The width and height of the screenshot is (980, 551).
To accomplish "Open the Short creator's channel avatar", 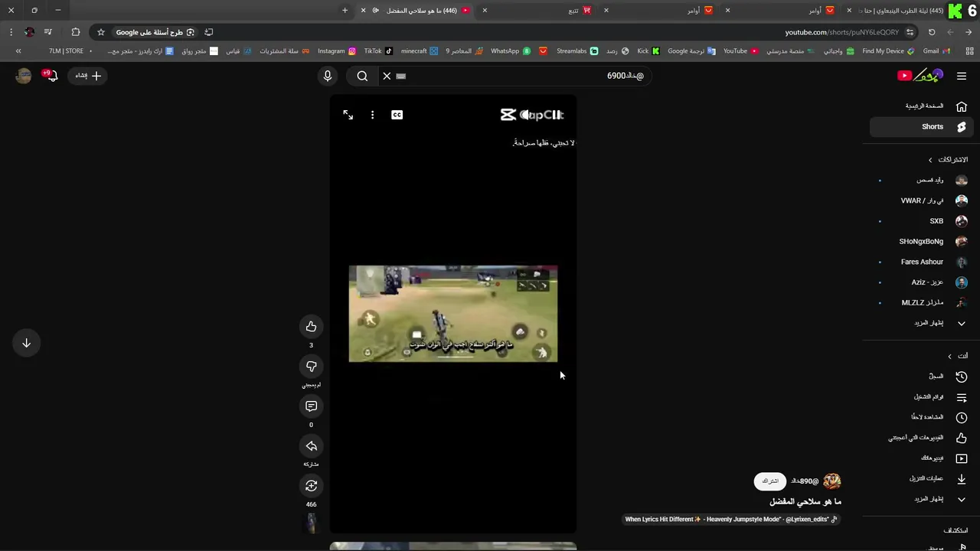I will coord(831,481).
